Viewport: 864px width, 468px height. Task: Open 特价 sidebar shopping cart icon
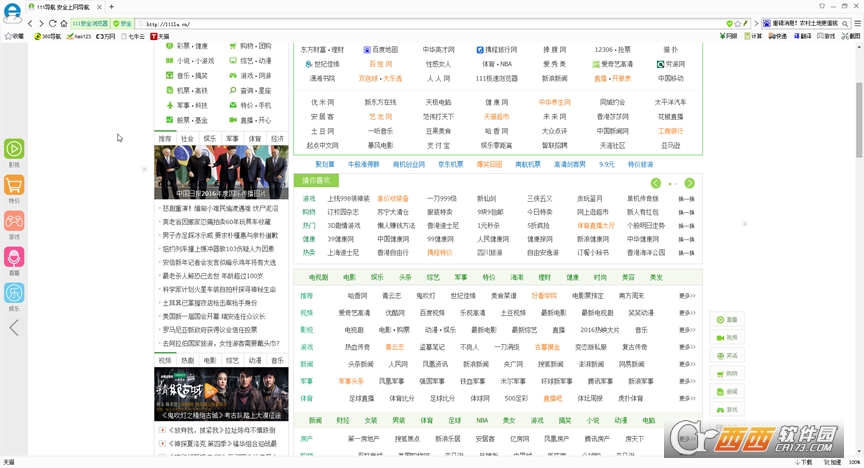click(x=14, y=185)
